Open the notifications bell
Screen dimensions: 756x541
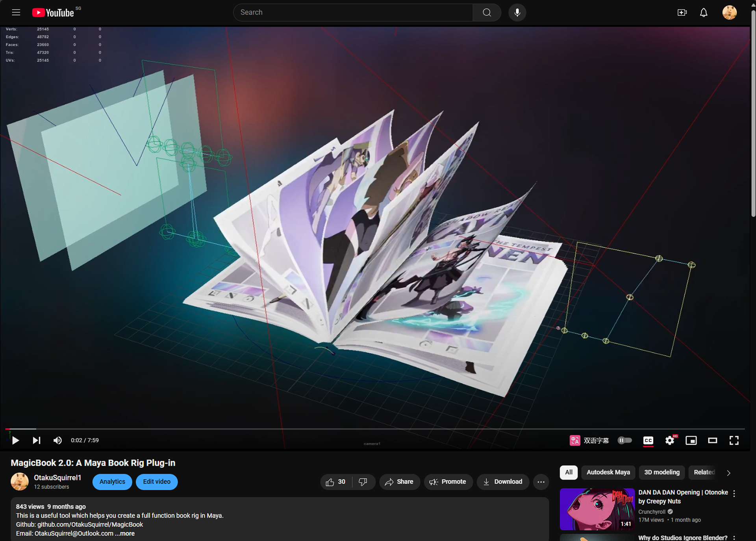(x=703, y=13)
